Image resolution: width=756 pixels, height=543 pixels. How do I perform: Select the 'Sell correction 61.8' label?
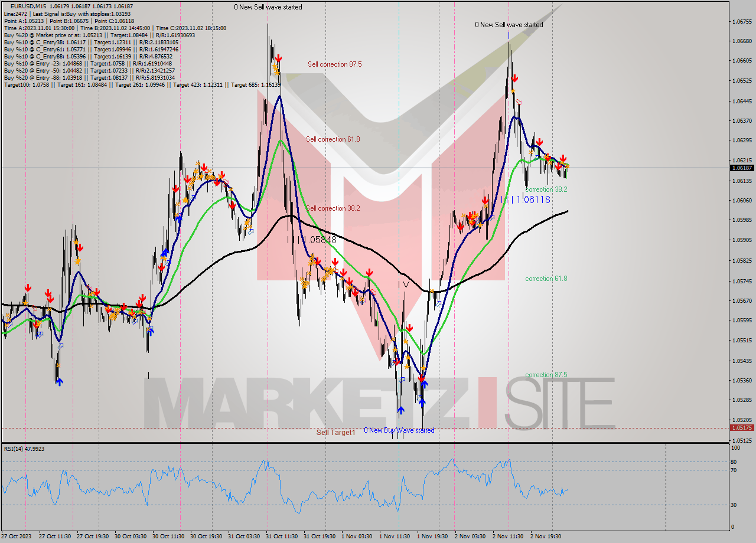pyautogui.click(x=333, y=139)
